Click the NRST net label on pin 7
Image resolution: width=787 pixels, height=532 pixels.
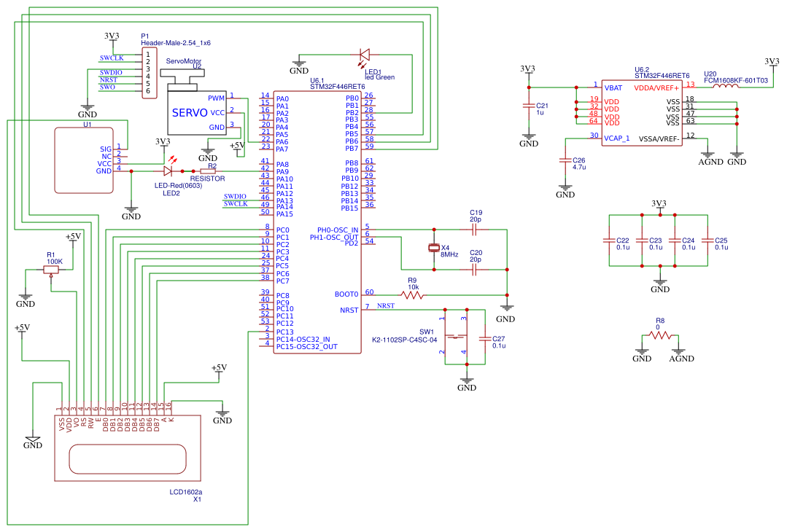coord(386,306)
